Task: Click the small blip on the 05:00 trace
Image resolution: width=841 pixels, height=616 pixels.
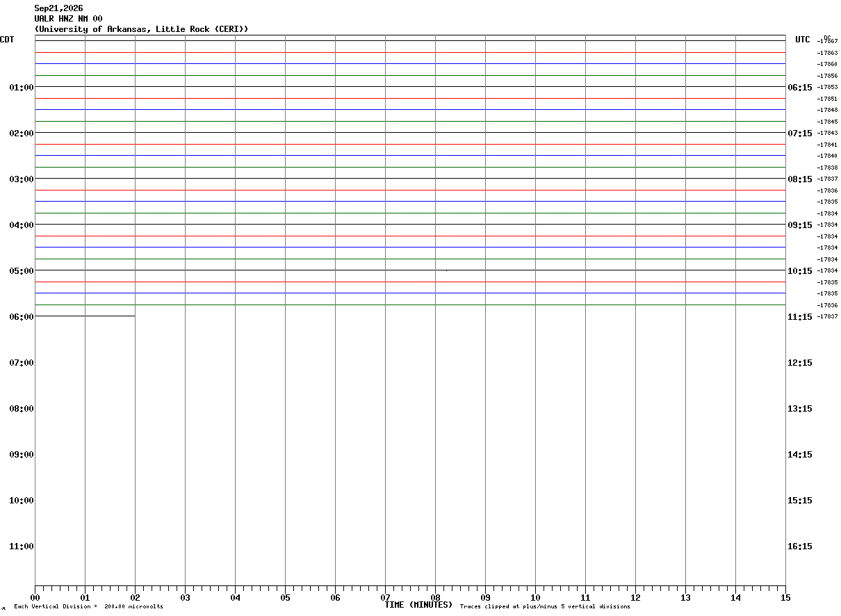Action: click(x=446, y=270)
